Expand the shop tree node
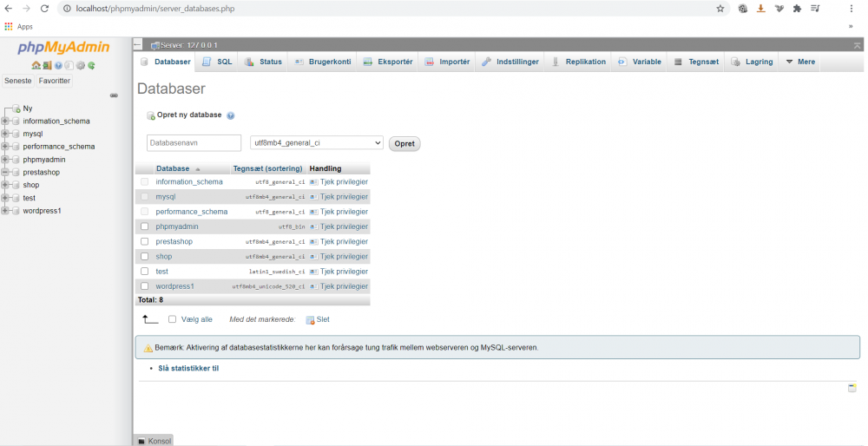 click(x=5, y=185)
